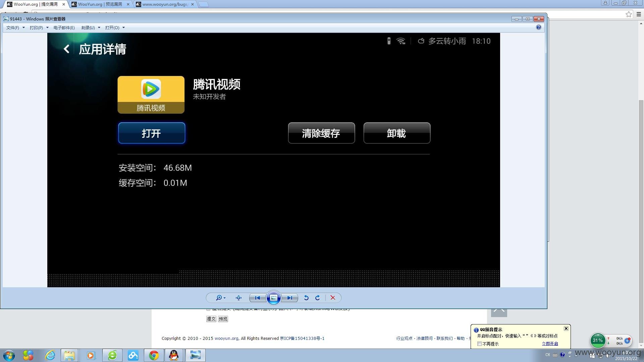Click the 提交 button on webpage

tap(211, 319)
